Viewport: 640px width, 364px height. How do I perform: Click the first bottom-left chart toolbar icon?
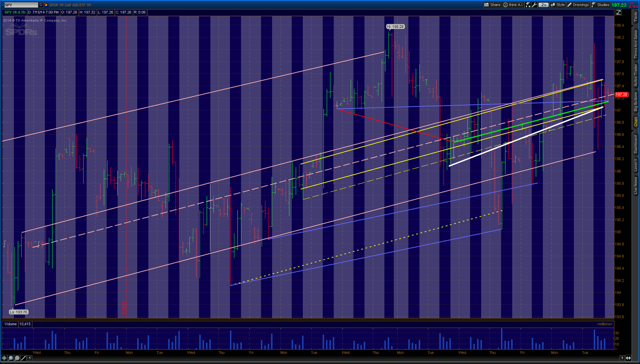4,357
